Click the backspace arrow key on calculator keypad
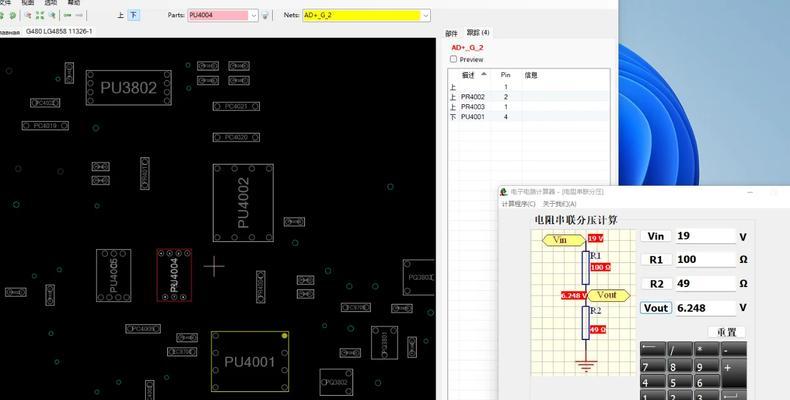Viewport: 790px width, 400px height. click(652, 349)
